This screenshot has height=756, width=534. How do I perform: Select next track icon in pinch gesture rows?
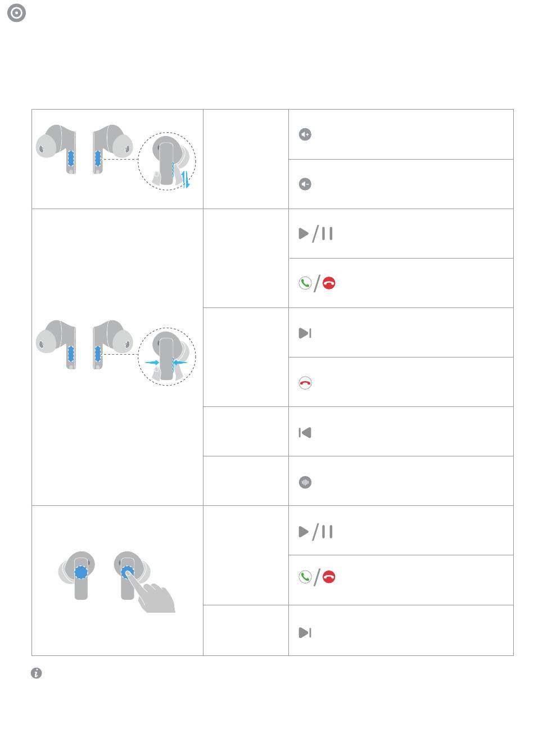tap(305, 333)
